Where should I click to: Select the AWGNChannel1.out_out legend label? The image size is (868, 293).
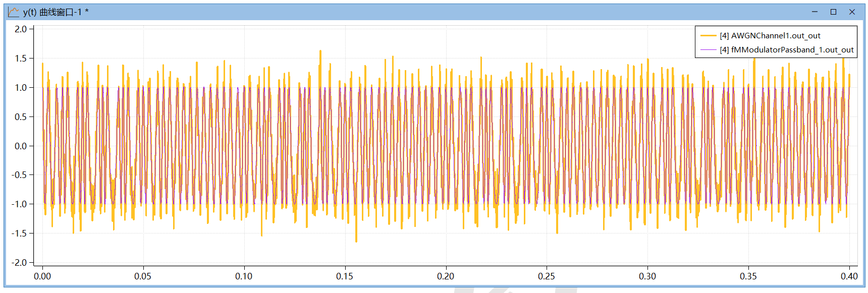tap(775, 36)
